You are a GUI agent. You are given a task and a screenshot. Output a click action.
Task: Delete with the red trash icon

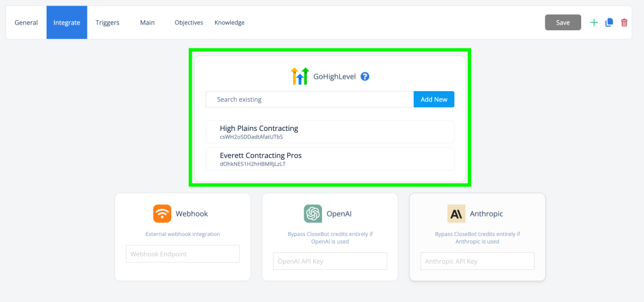625,23
